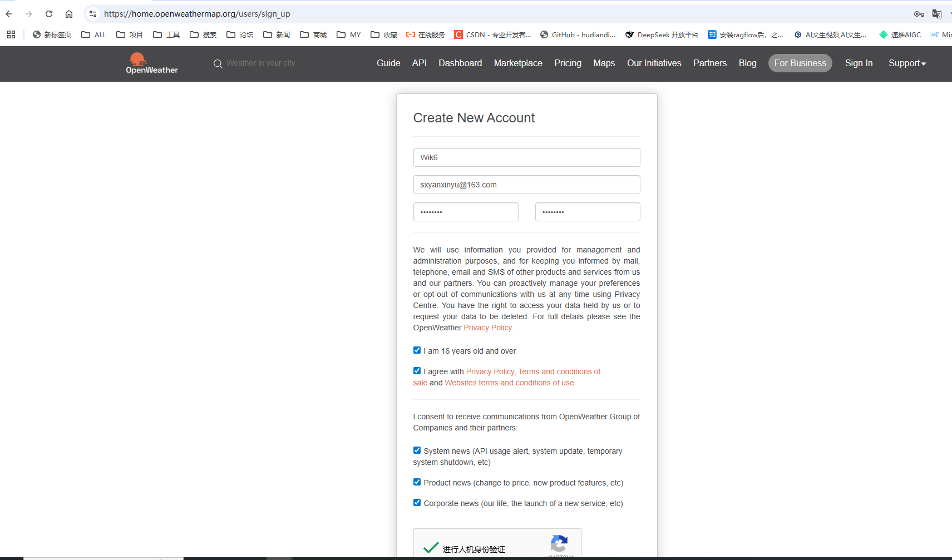Toggle the System news checkbox
Image resolution: width=952 pixels, height=560 pixels.
point(417,450)
